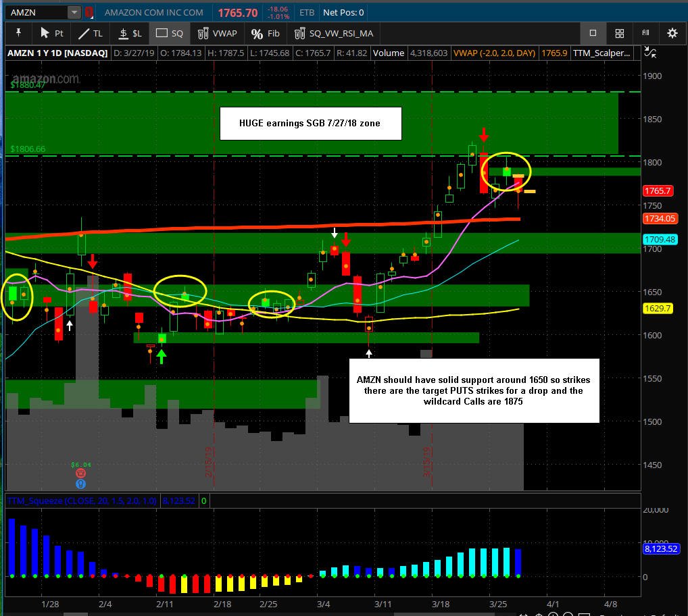Open the chart grid layout selector
The image size is (688, 616).
(x=620, y=33)
